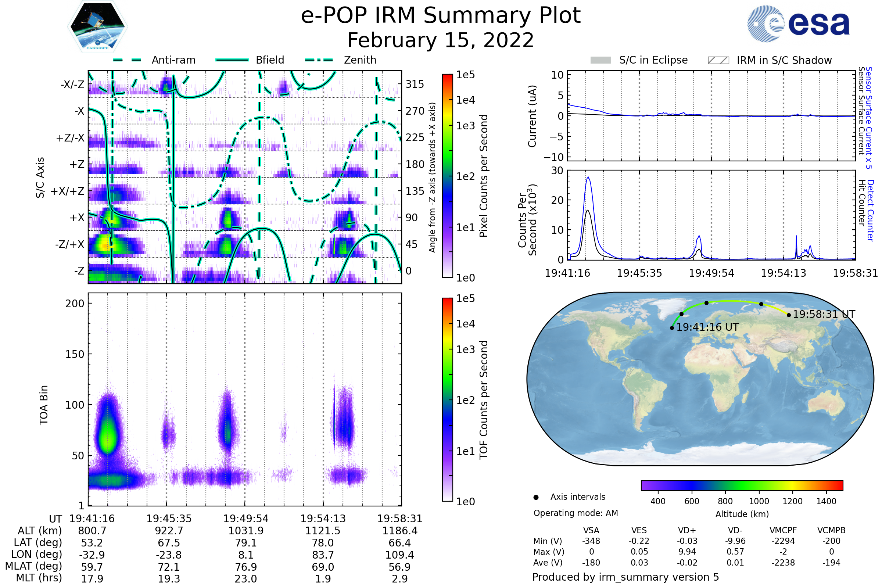Click the Bfield solid line legend sample
This screenshot has width=882, height=588.
(x=232, y=60)
